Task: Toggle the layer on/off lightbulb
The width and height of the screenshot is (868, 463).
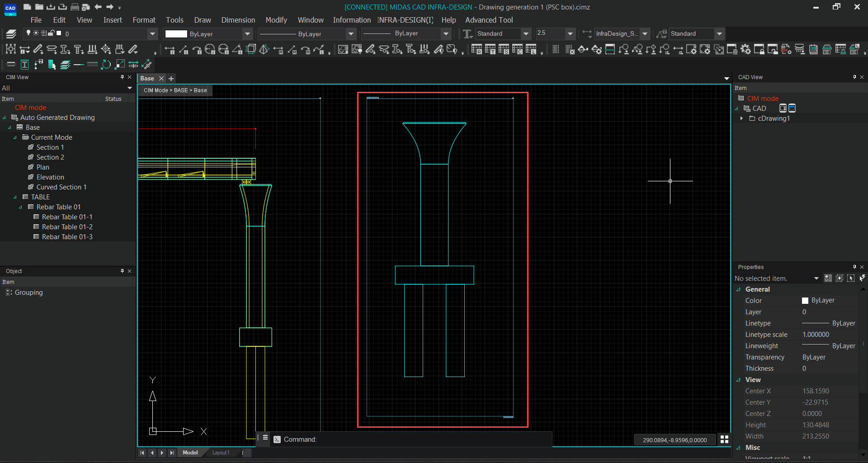Action: pos(28,33)
